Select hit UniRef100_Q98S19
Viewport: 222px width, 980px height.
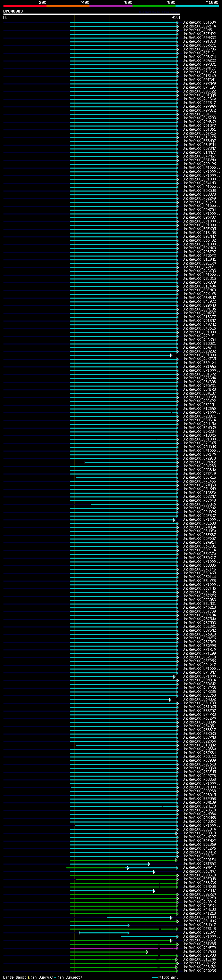tap(199, 875)
